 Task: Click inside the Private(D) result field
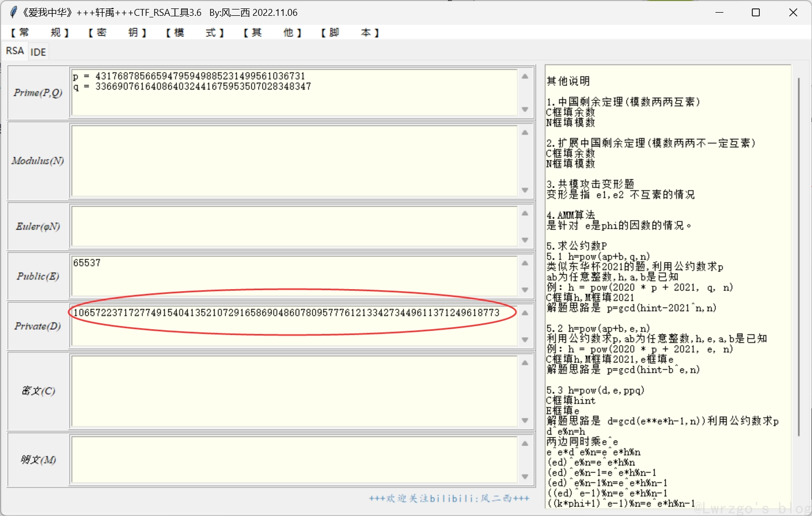coord(294,326)
